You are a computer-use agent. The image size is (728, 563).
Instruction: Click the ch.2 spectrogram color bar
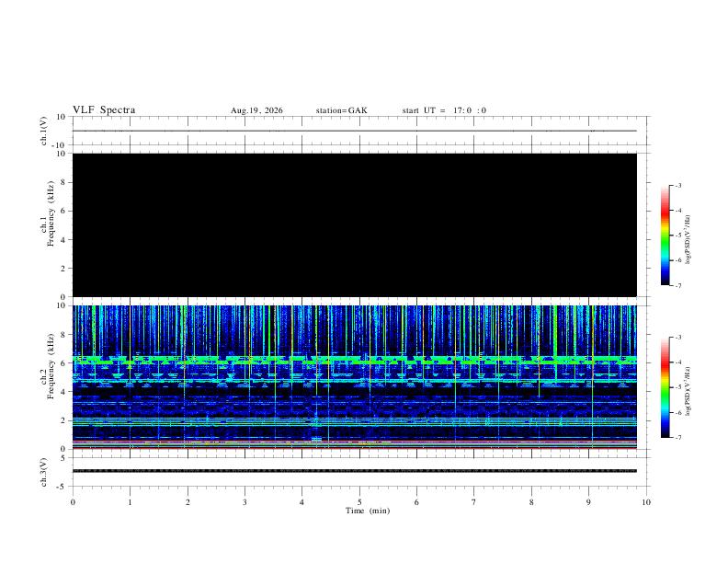[x=665, y=387]
